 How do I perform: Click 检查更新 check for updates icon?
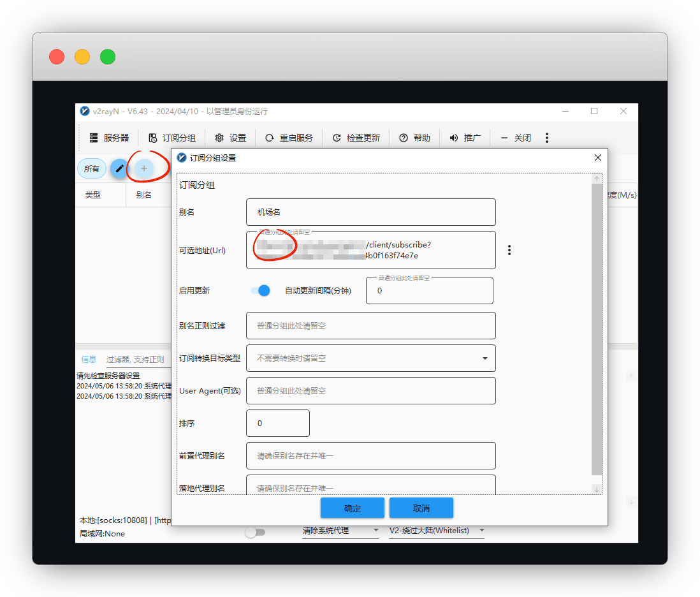337,138
